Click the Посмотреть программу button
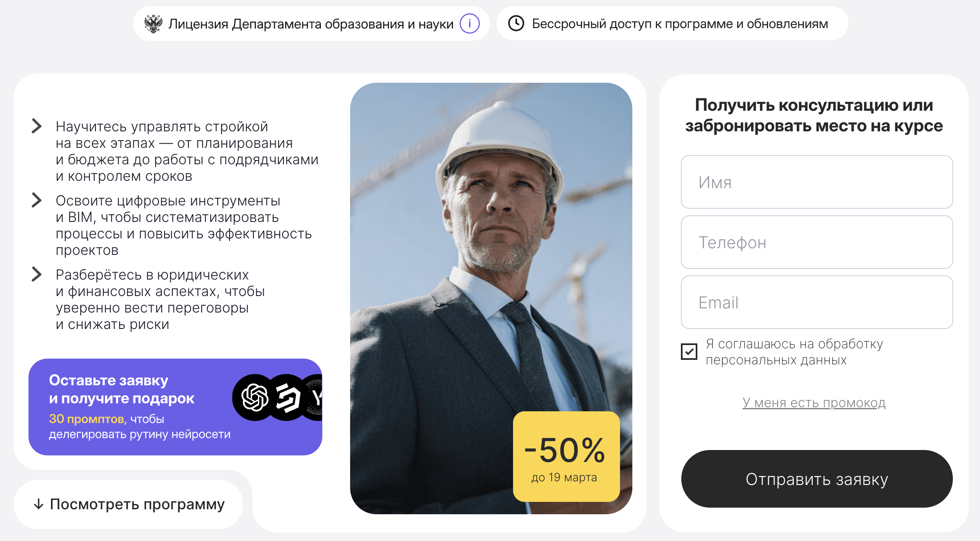The image size is (980, 541). pyautogui.click(x=128, y=504)
